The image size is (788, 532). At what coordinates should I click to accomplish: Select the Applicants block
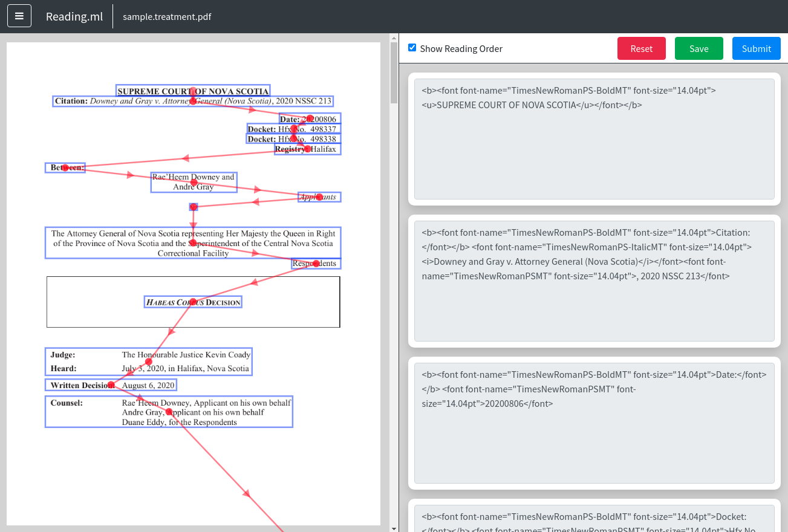[x=319, y=197]
